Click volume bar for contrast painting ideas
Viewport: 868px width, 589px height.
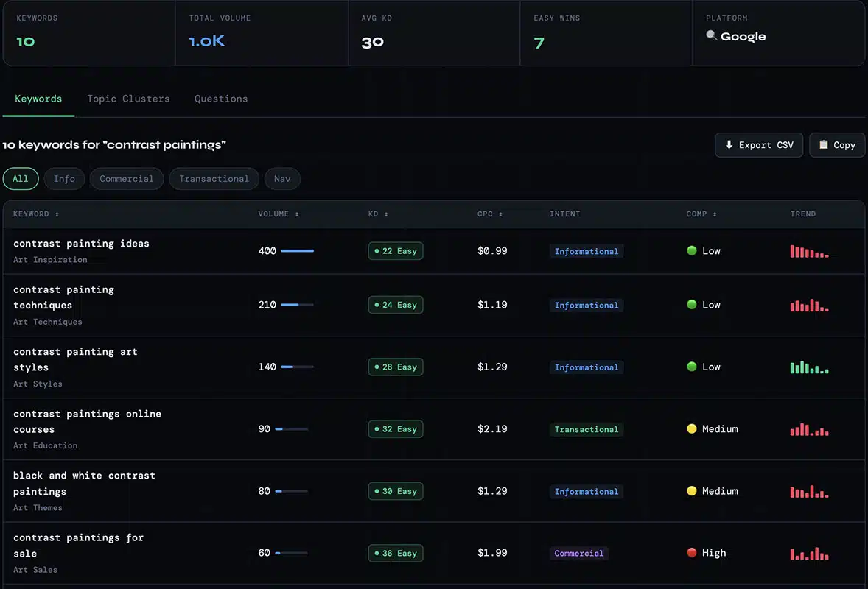[x=297, y=250]
